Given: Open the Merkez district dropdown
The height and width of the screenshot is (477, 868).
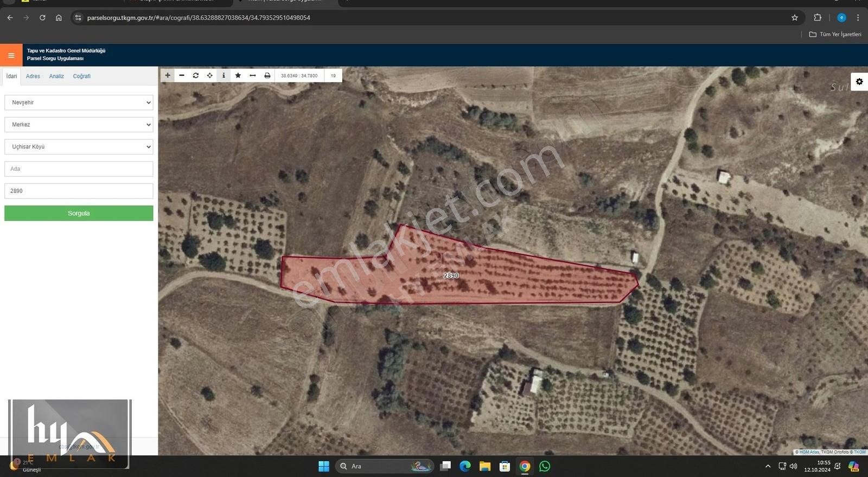Looking at the screenshot, I should [x=79, y=125].
